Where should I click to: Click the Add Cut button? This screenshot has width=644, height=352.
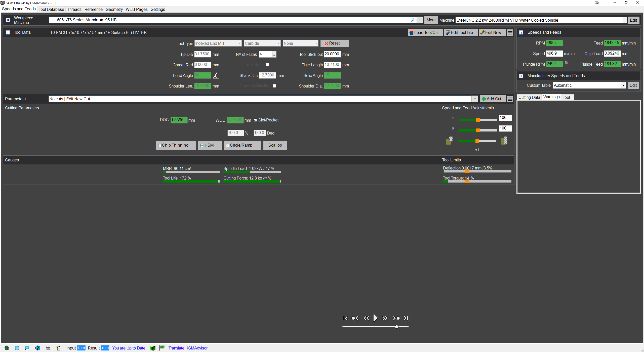492,99
